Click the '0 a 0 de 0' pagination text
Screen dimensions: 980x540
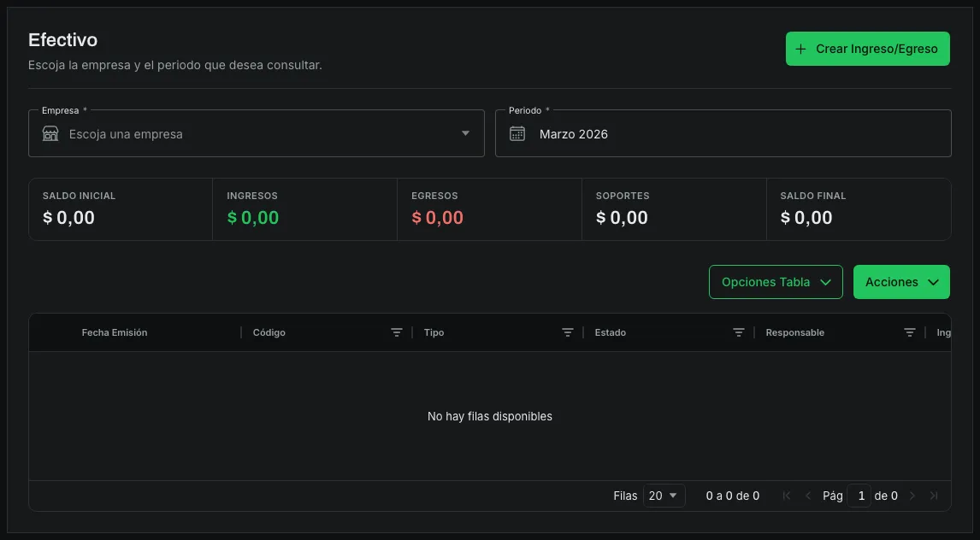pyautogui.click(x=733, y=496)
